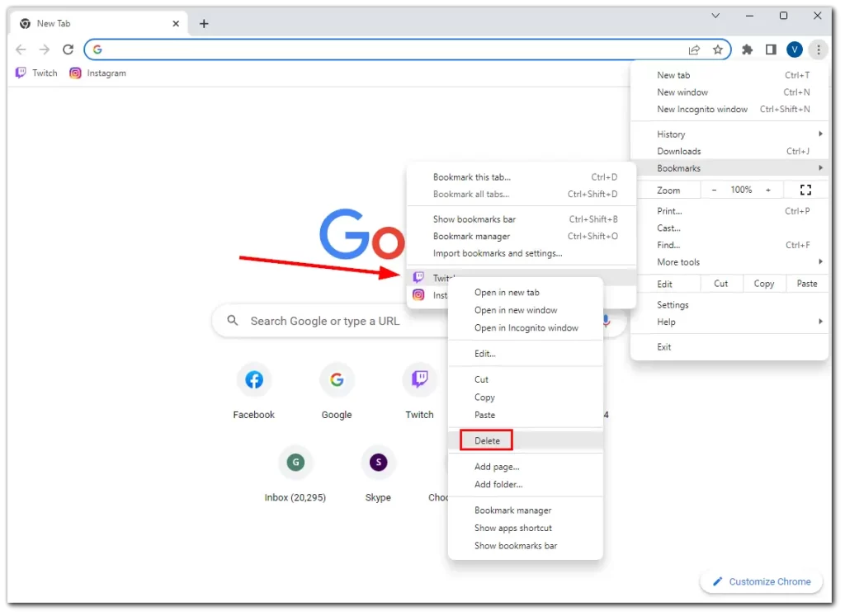Click the share page icon in address bar
The image size is (845, 616).
pos(693,49)
